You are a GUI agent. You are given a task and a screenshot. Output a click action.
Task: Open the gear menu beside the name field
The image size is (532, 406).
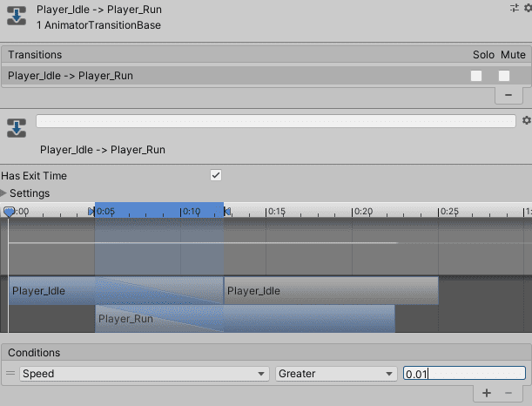click(x=525, y=120)
